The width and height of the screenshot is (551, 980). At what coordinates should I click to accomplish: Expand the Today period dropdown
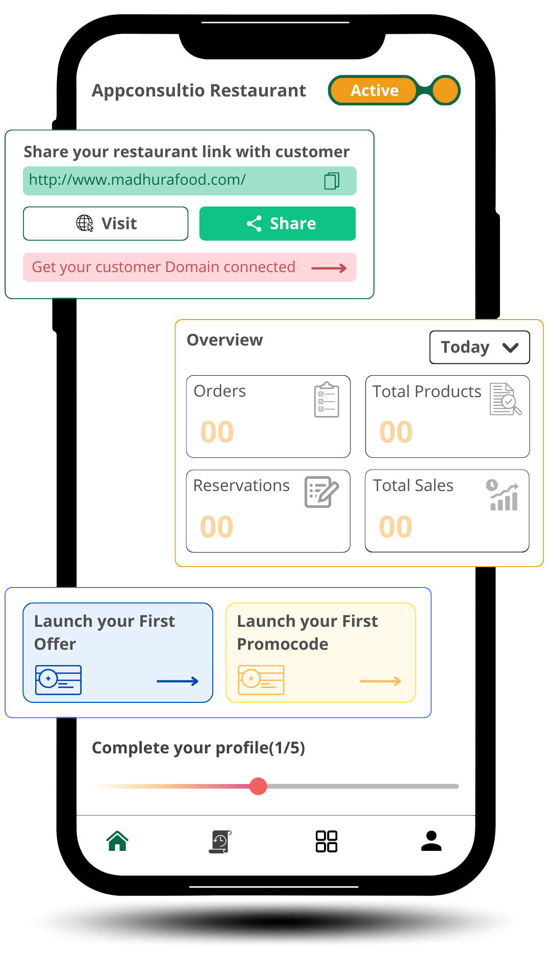[480, 347]
